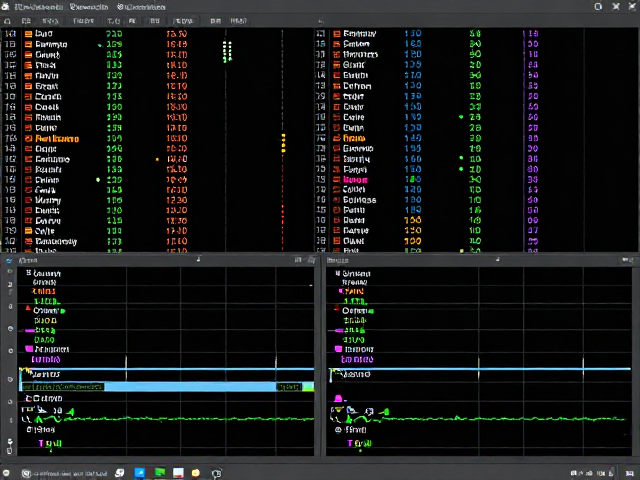Click the pink square legend swatch in right chart
The width and height of the screenshot is (640, 480).
click(x=338, y=349)
